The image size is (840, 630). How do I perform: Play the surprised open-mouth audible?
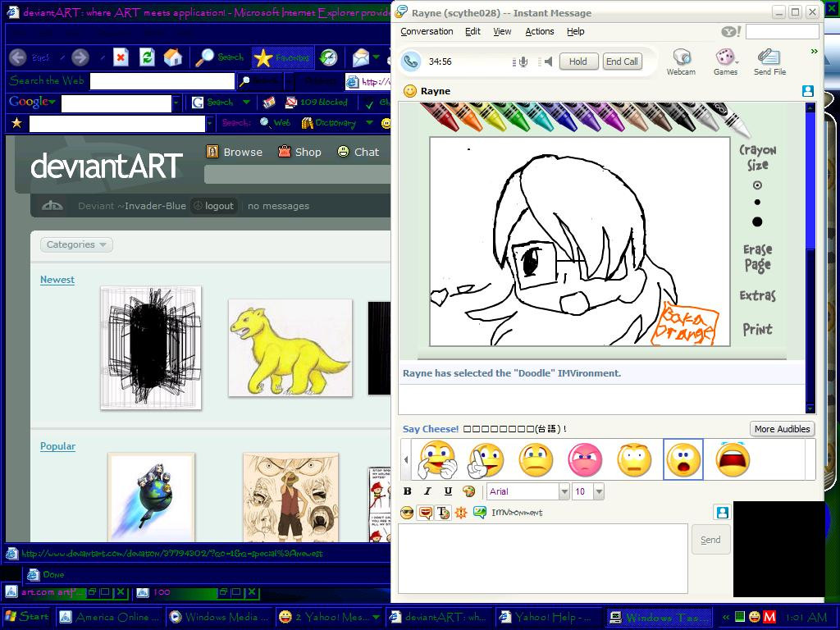(683, 459)
